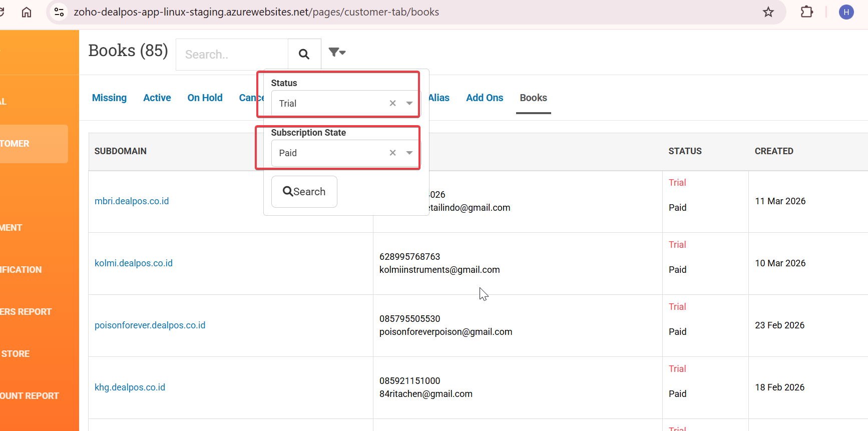Open khg.dealpos.co.id subdomain link
868x431 pixels.
point(130,387)
